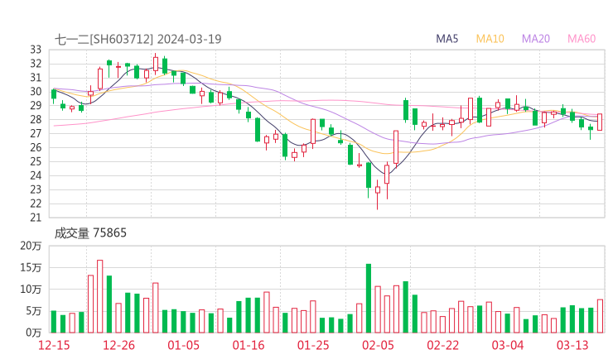
Task: Click the volume axis label 5万
Action: [34, 311]
